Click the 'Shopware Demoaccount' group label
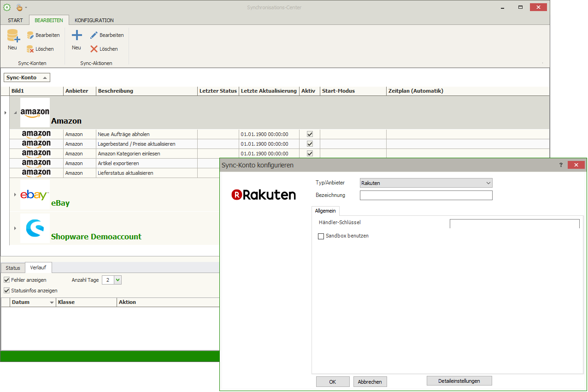588x392 pixels. pyautogui.click(x=96, y=237)
